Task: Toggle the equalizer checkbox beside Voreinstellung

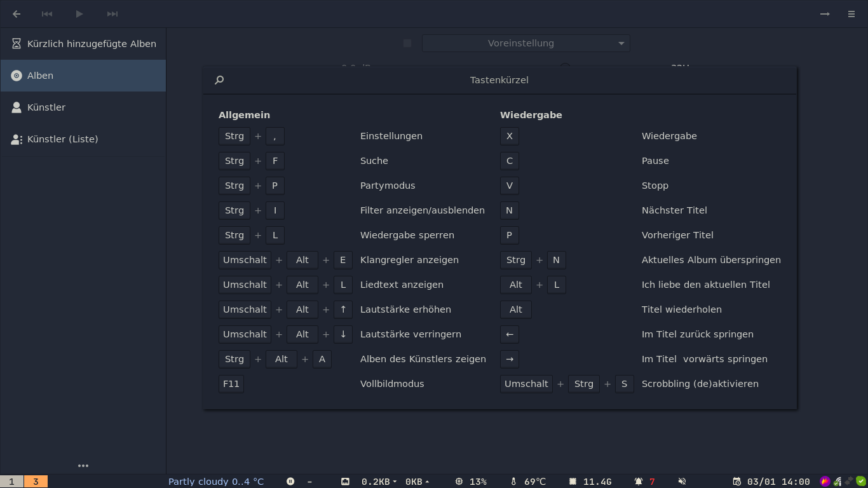Action: click(407, 43)
